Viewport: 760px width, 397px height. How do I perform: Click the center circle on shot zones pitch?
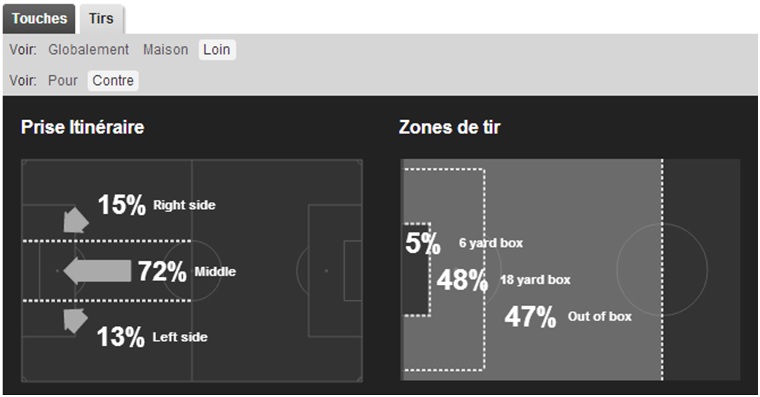[x=662, y=270]
